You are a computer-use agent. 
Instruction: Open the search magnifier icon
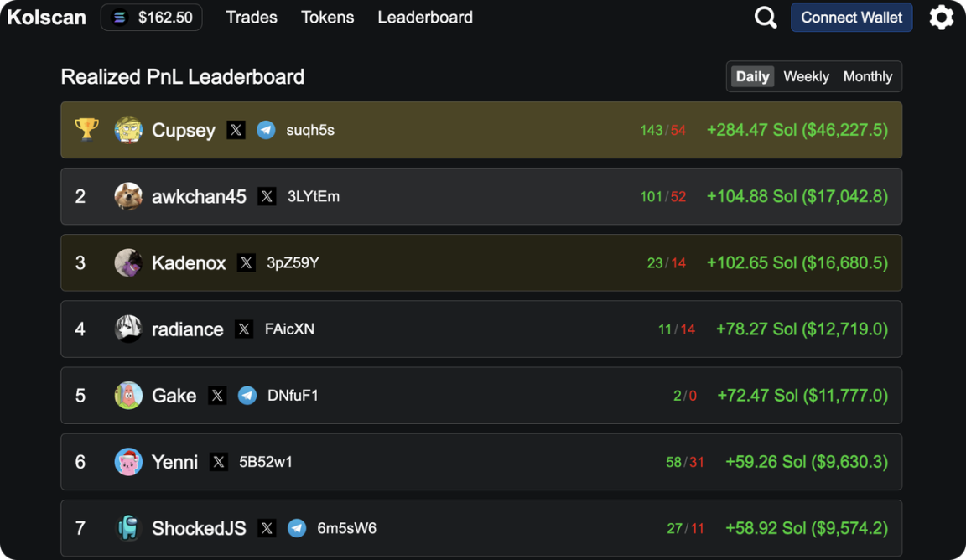click(x=765, y=18)
